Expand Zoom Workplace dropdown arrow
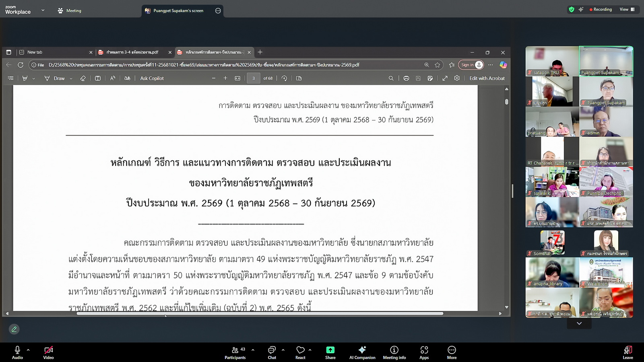The image size is (644, 362). (x=43, y=10)
